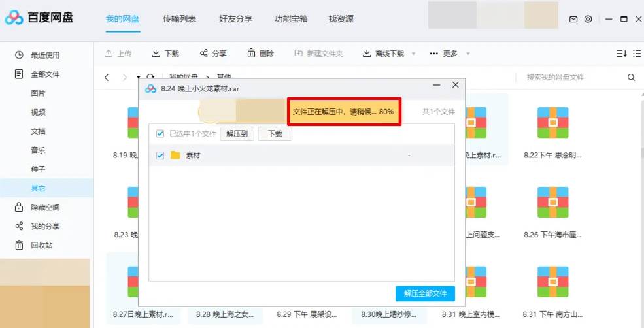Screen dimensions: 644x328
Task: Select the 8.31 下午 南方山... archive file
Action: (x=552, y=289)
